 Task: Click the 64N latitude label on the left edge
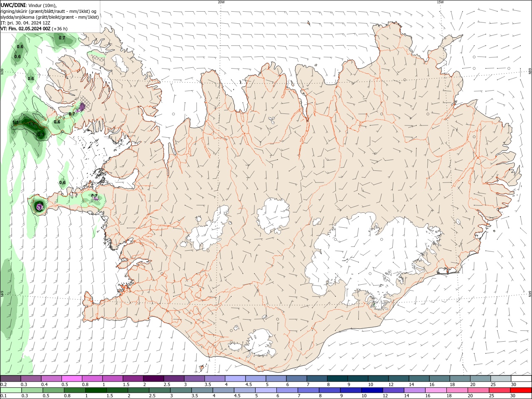(x=2, y=294)
